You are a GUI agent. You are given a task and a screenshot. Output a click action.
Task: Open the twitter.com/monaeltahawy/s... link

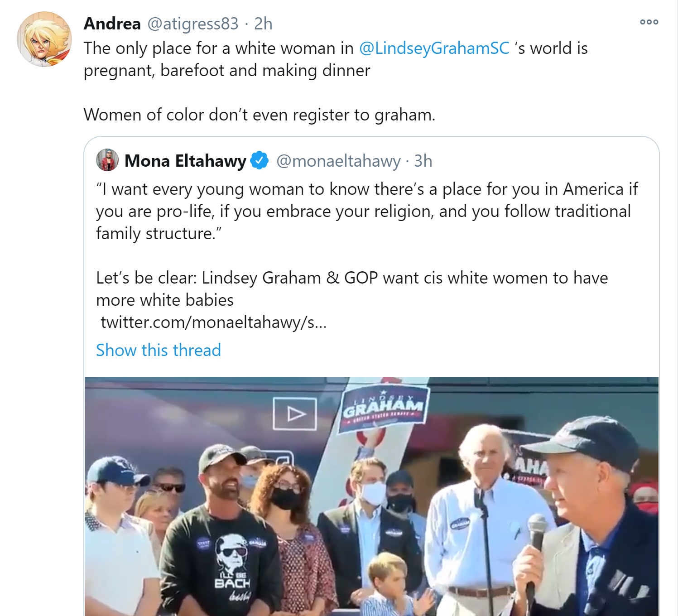point(213,322)
